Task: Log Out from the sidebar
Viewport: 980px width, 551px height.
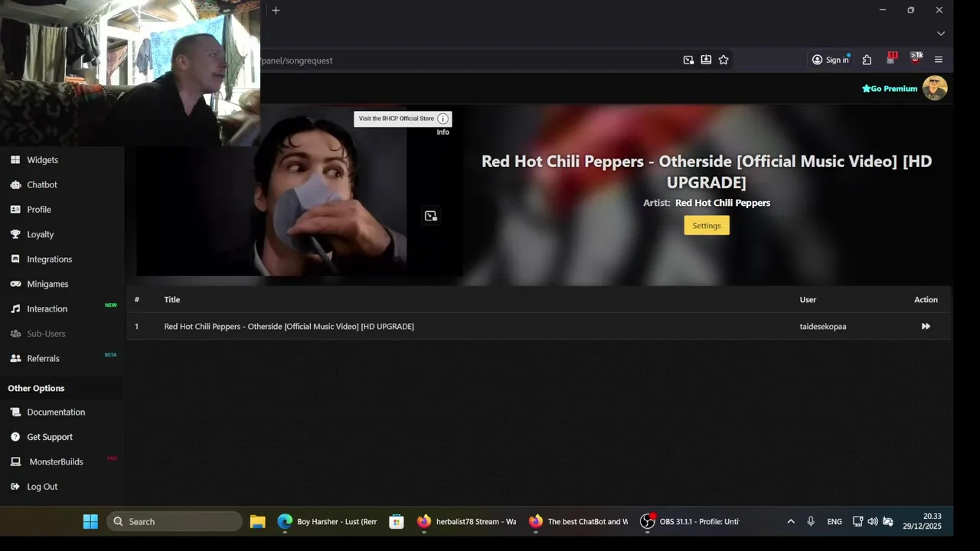Action: pyautogui.click(x=42, y=487)
